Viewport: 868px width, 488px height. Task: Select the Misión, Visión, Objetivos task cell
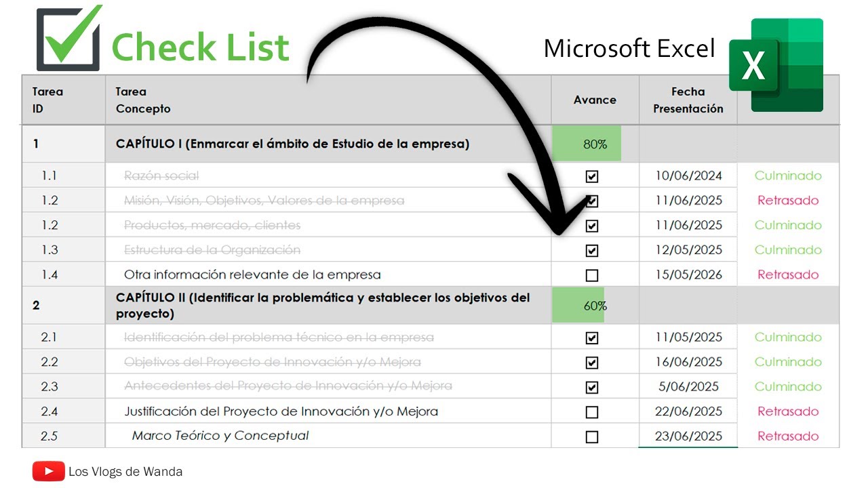coord(328,200)
